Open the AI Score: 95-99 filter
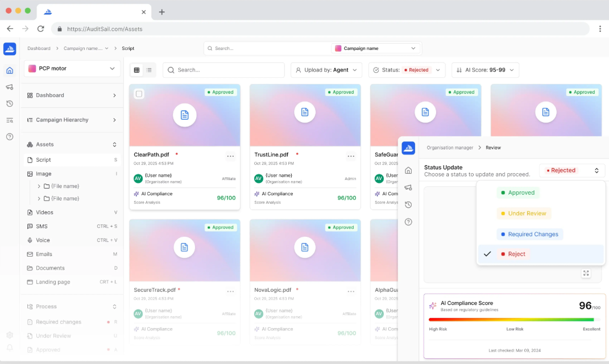Image resolution: width=609 pixels, height=364 pixels. [485, 70]
